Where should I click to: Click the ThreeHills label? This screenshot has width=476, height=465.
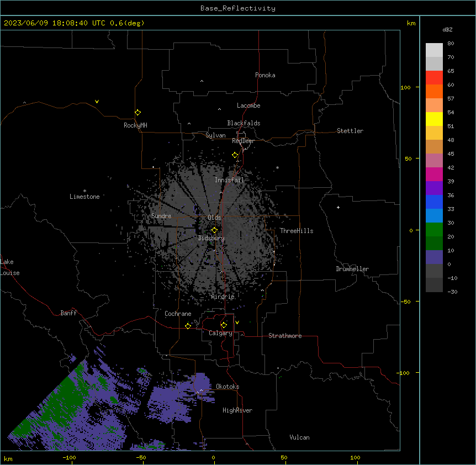tap(297, 231)
